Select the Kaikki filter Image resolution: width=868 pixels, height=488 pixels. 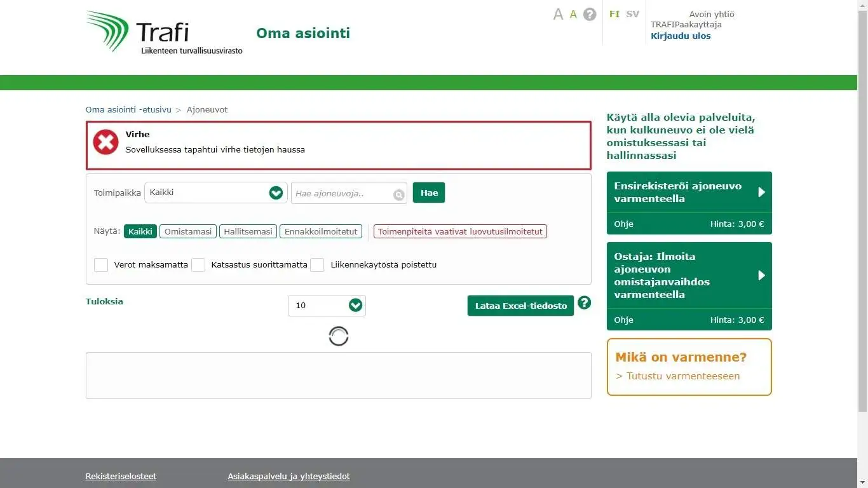[140, 231]
